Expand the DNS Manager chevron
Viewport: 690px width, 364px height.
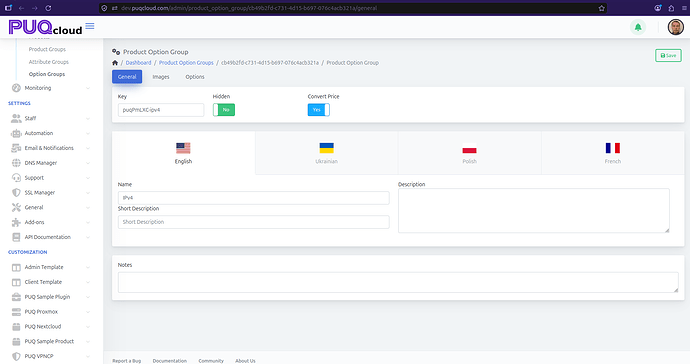coord(88,163)
